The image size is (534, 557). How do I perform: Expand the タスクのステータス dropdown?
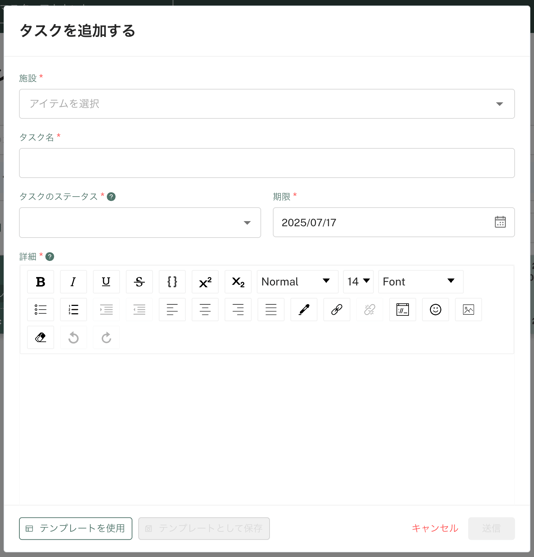click(140, 222)
